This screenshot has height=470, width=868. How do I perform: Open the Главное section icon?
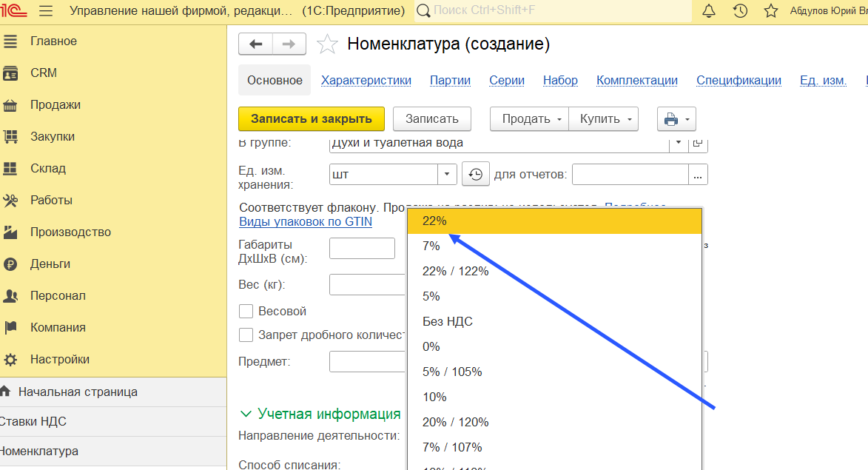point(10,41)
